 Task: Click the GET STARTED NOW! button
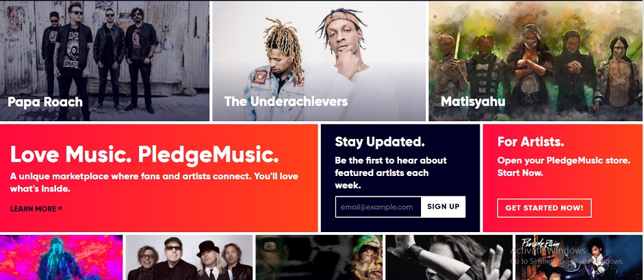tap(544, 207)
